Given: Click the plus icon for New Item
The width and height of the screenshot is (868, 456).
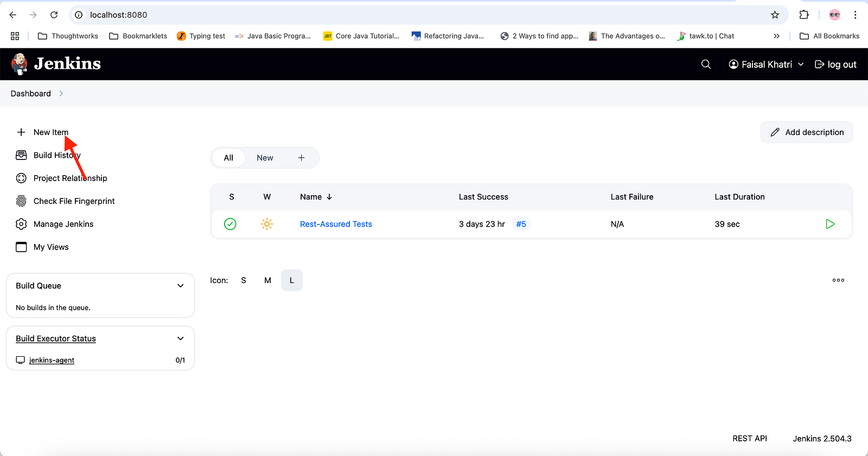Looking at the screenshot, I should pyautogui.click(x=21, y=132).
